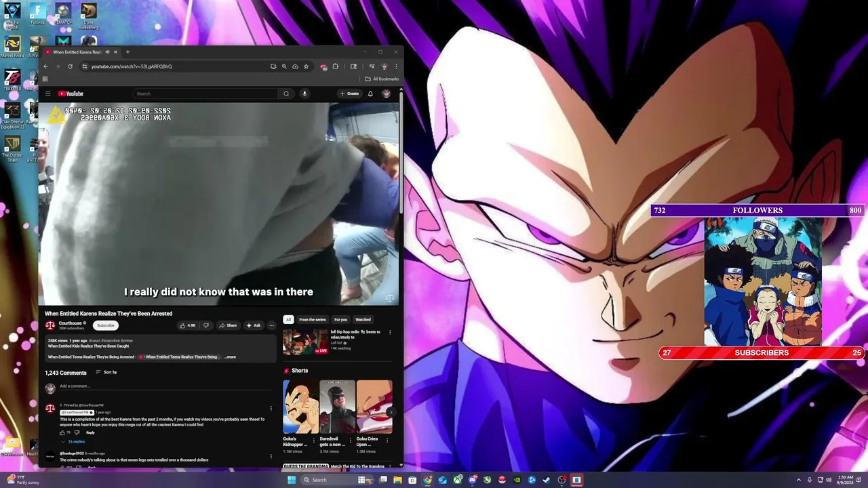868x488 pixels.
Task: Like the pinned Courthouse comment
Action: click(x=62, y=432)
